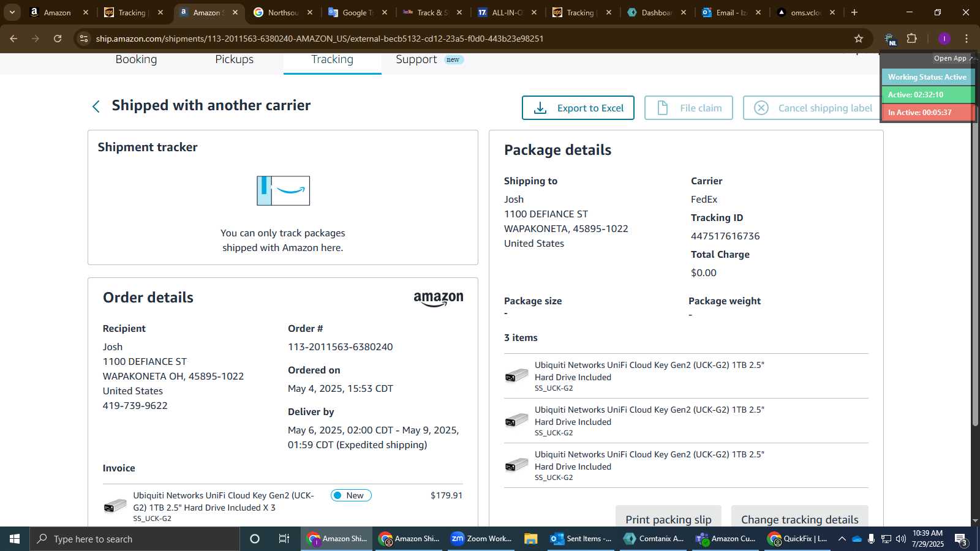Viewport: 980px width, 551px height.
Task: Click the browser forward arrow
Action: click(x=36, y=39)
